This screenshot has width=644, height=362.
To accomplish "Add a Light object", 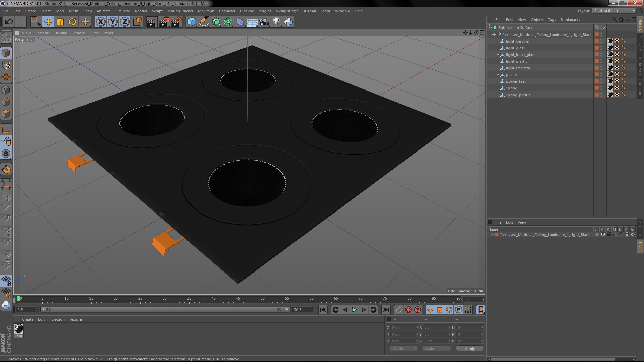I will (x=276, y=22).
